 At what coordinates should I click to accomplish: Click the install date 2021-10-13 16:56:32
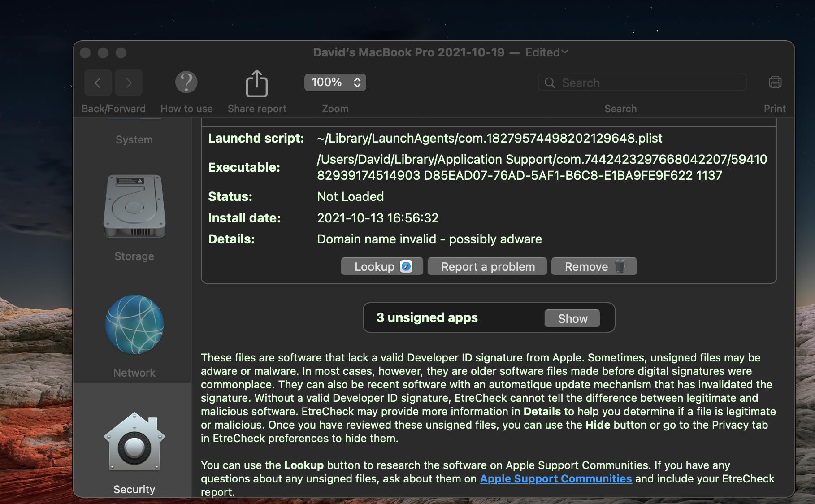[377, 218]
